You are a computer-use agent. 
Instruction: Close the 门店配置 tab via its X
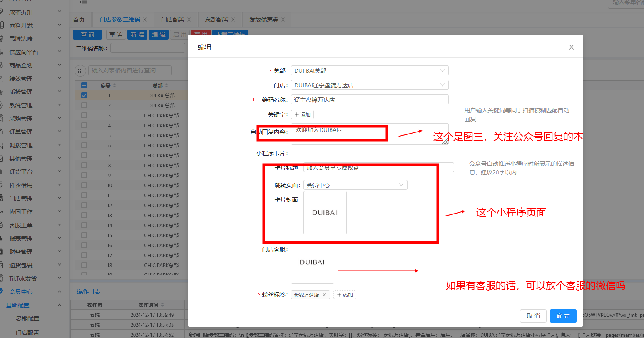point(189,20)
